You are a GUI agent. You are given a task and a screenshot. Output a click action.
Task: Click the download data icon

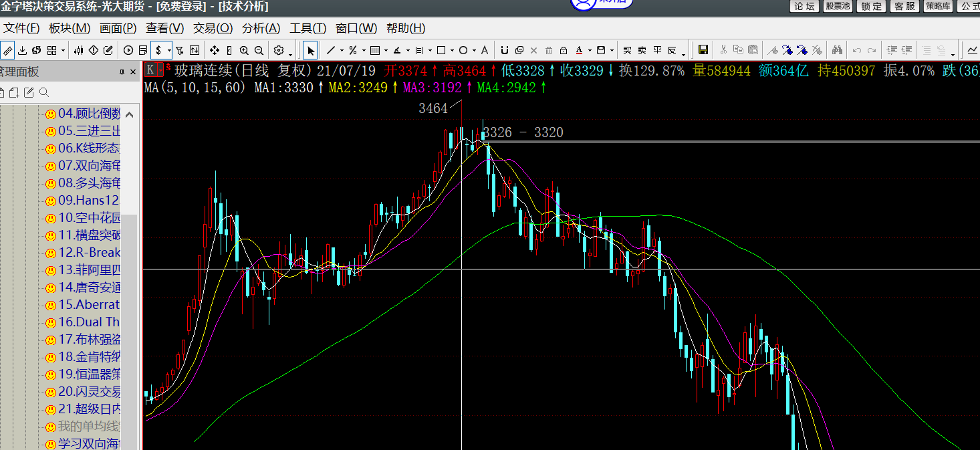click(22, 50)
